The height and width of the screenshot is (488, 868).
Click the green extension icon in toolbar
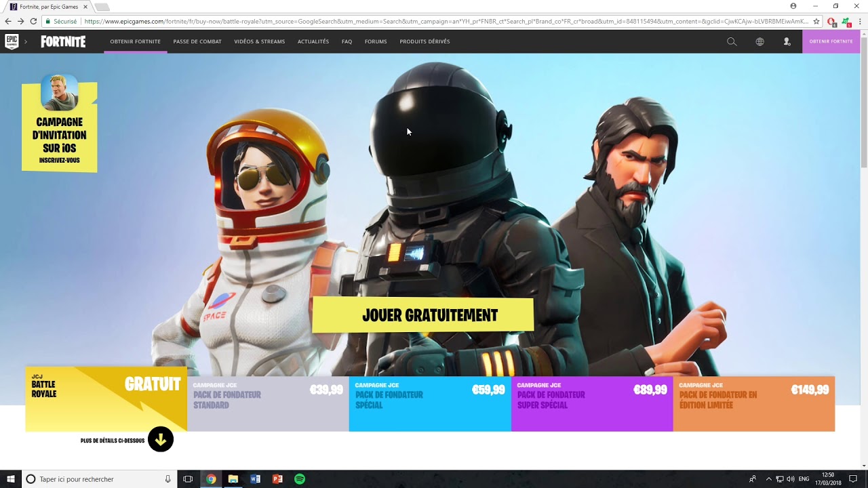846,22
